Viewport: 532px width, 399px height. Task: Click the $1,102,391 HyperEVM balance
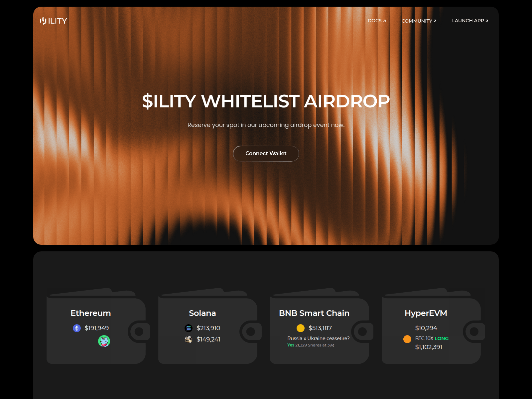(429, 347)
